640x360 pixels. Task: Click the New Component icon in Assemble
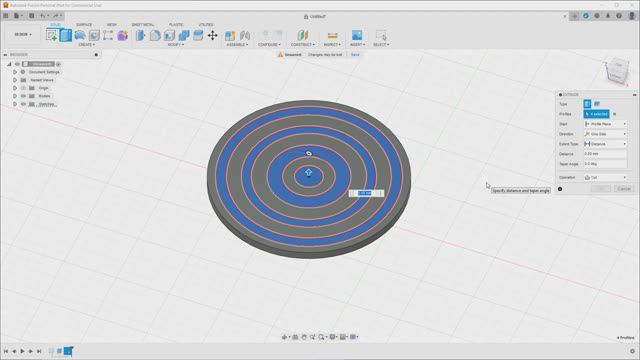coord(230,36)
